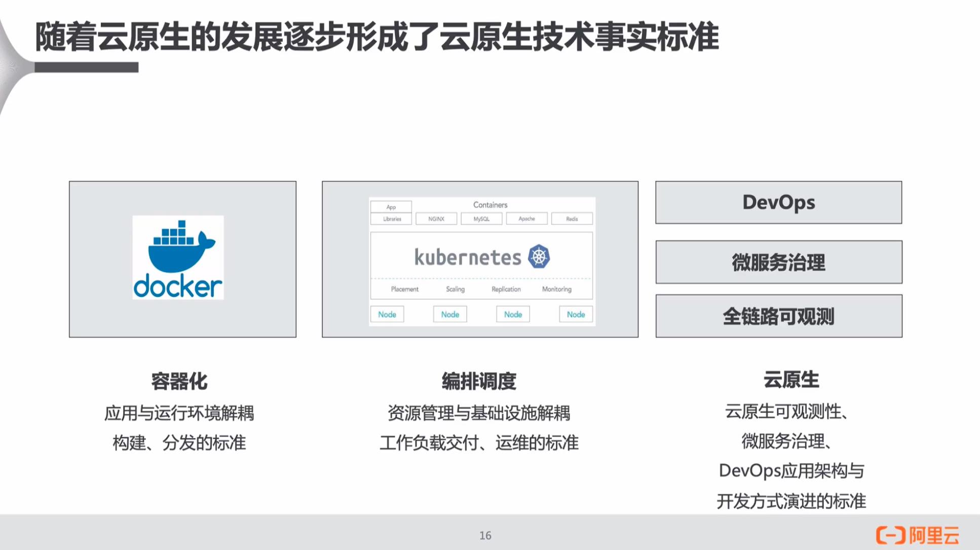The image size is (980, 550).
Task: Click the text 云原生可观测性、
Action: pos(787,412)
